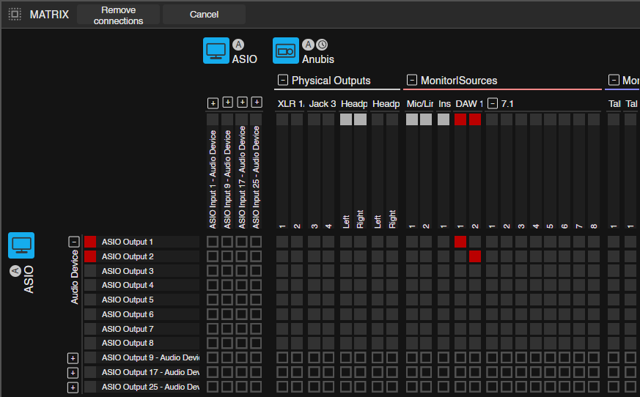Viewport: 640px width, 397px height.
Task: Click the A badge above Anubis label
Action: [x=308, y=44]
